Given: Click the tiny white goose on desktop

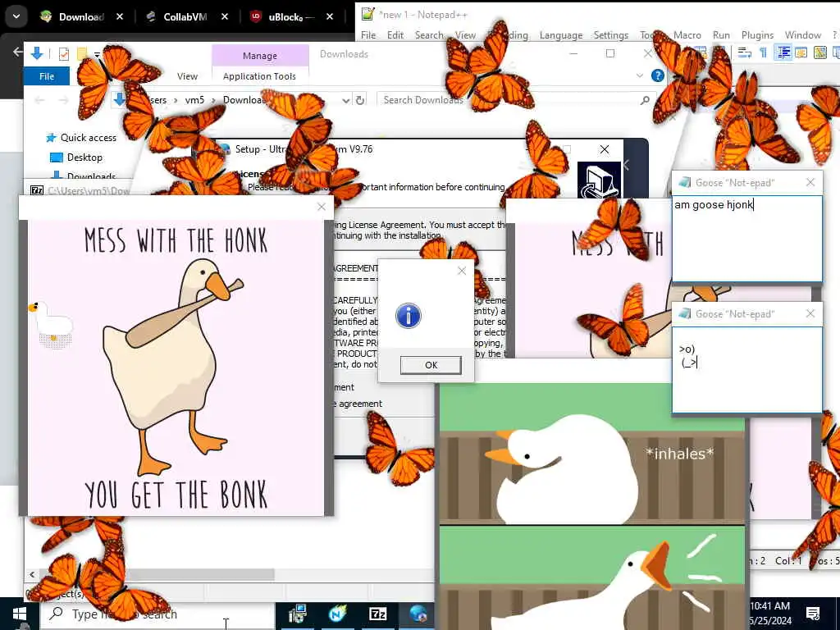Looking at the screenshot, I should click(52, 323).
